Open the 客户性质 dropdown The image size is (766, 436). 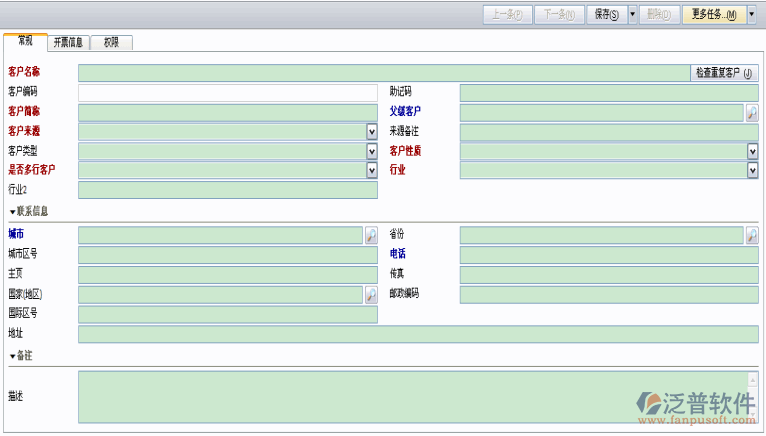tap(752, 151)
